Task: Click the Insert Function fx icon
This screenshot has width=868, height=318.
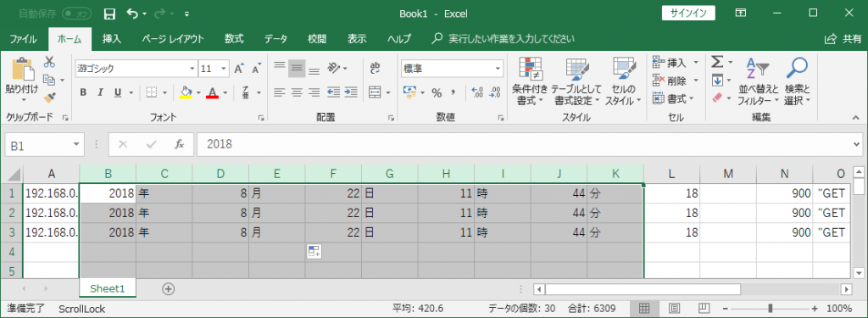Action: 180,145
